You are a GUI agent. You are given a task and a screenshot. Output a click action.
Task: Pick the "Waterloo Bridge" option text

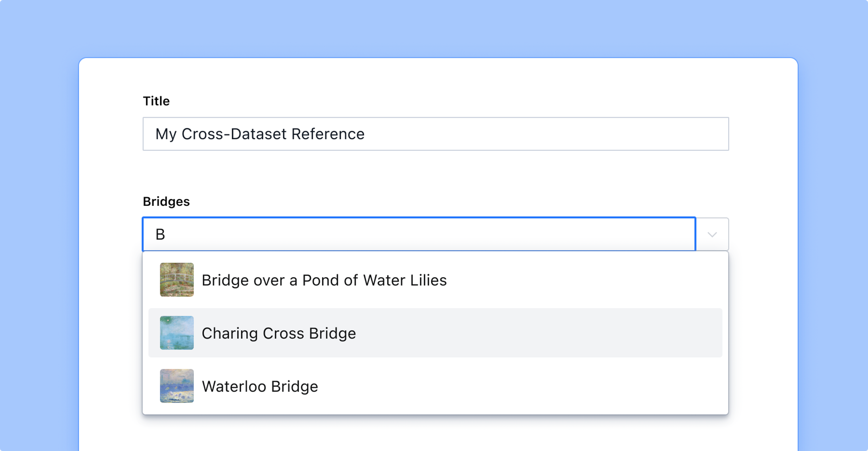pos(260,387)
